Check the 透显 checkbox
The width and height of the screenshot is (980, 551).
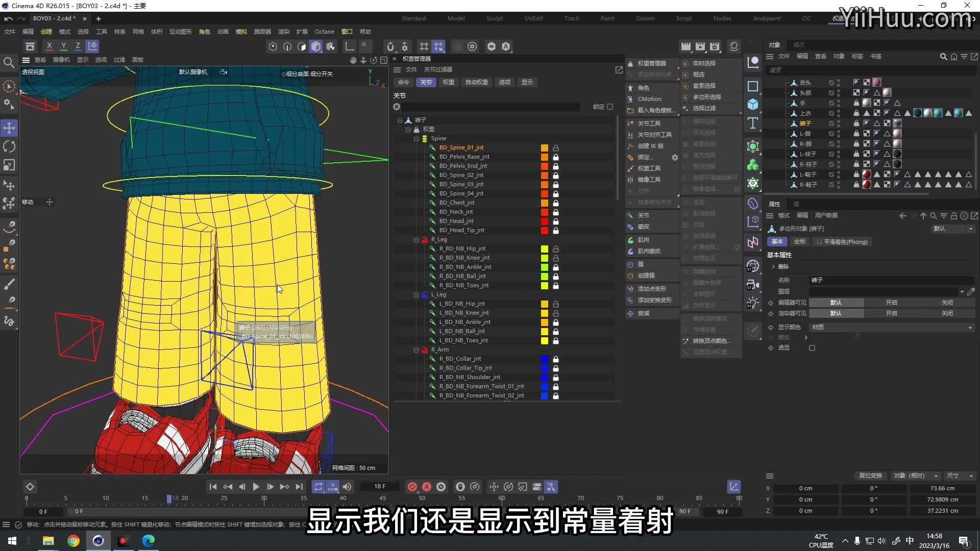(812, 348)
